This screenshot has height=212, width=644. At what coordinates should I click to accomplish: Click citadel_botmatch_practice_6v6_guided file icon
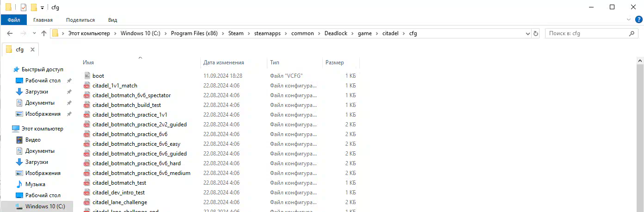point(87,154)
